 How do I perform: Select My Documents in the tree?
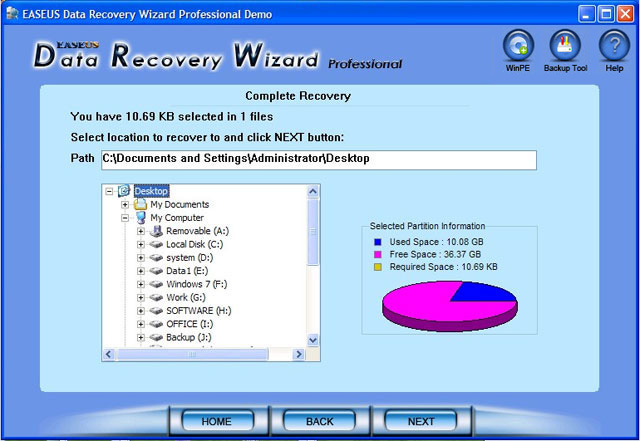(180, 205)
